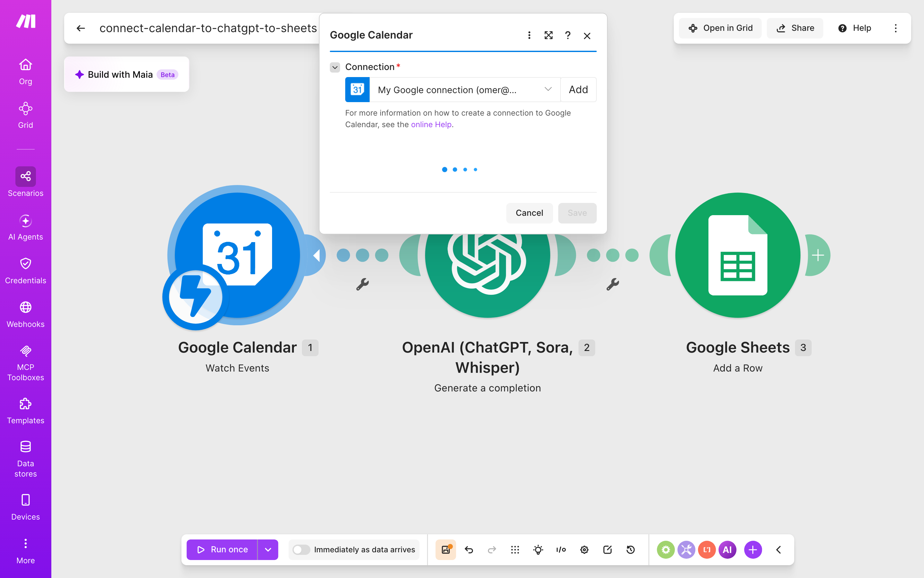Open Webhooks section
The width and height of the screenshot is (924, 578).
(26, 314)
